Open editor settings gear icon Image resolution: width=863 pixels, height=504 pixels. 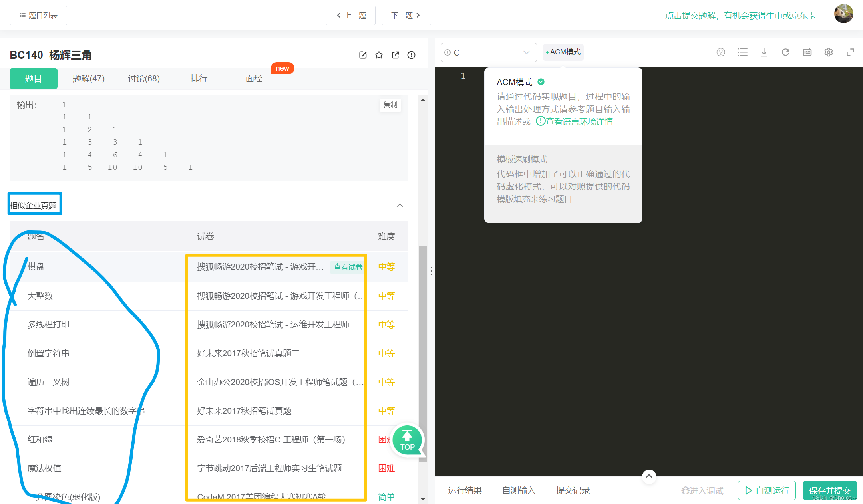(x=829, y=52)
